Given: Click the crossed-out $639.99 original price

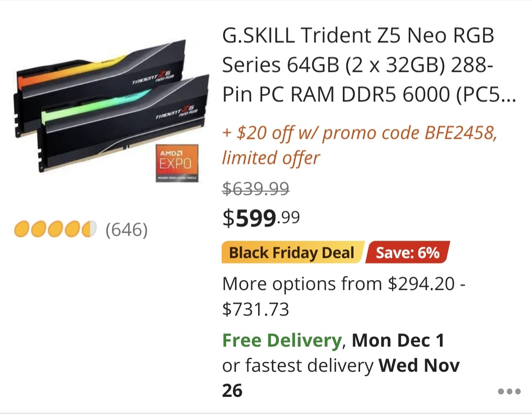Looking at the screenshot, I should click(256, 188).
